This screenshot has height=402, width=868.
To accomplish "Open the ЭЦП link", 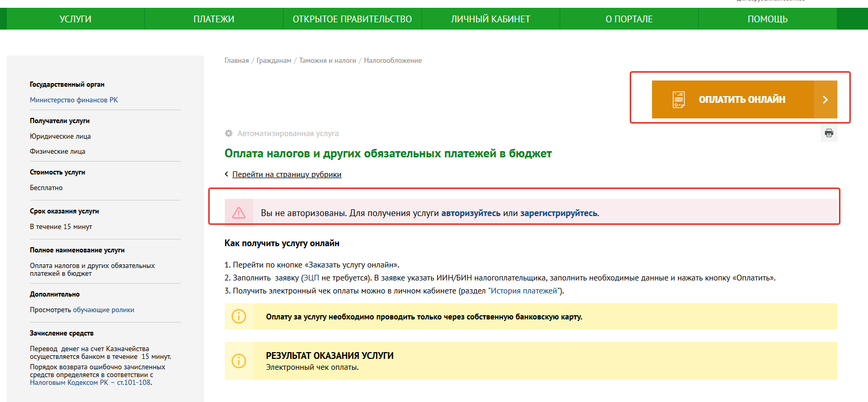I will tap(311, 278).
